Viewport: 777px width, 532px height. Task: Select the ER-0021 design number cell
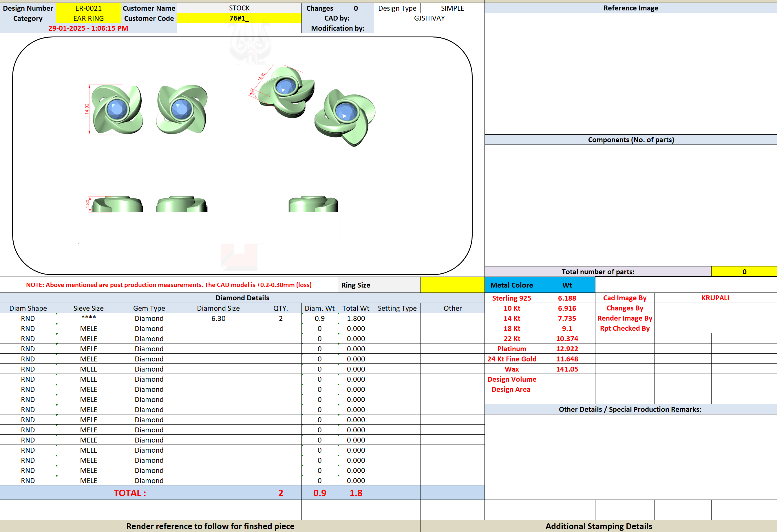tap(88, 8)
